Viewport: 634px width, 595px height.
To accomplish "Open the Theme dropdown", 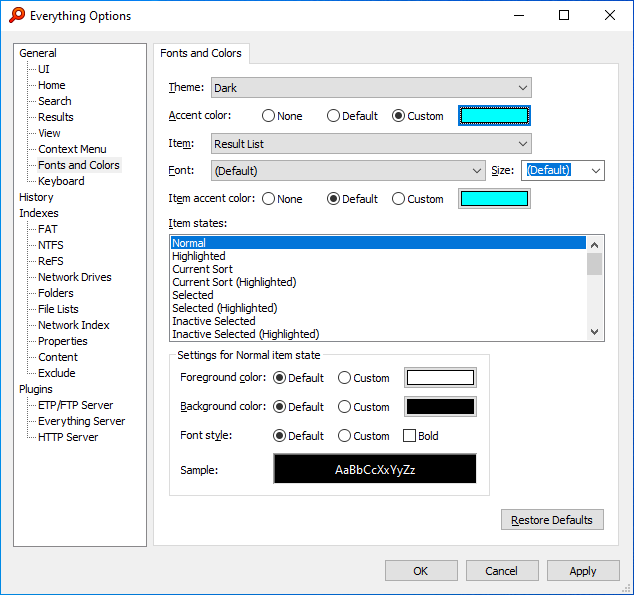I will point(371,88).
